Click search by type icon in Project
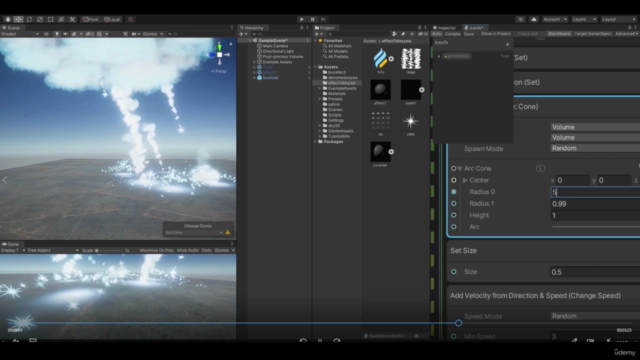The height and width of the screenshot is (360, 640). (394, 34)
